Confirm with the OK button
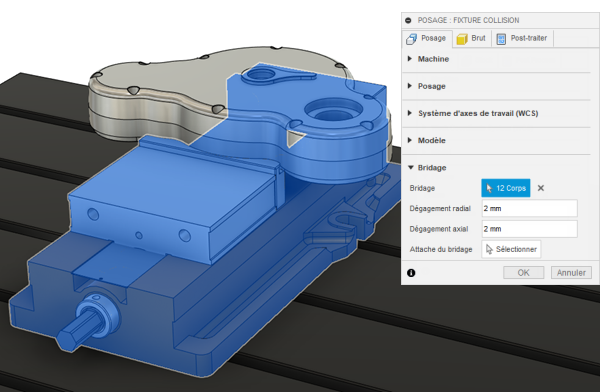Screen dimensions: 600x392 [523, 273]
